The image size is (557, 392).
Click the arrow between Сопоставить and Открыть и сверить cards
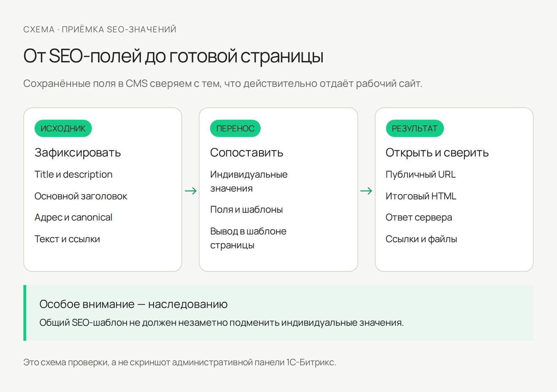click(x=366, y=191)
